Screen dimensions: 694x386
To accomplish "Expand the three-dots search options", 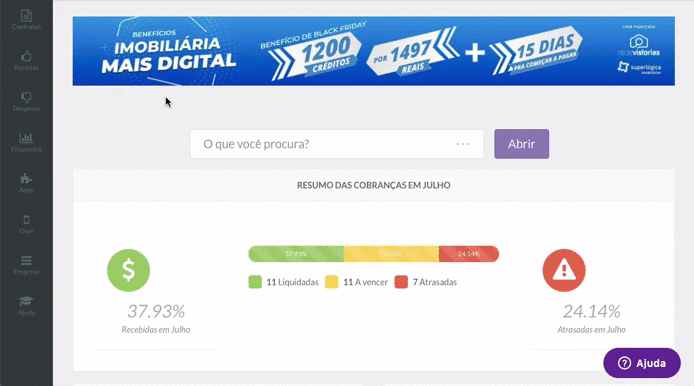I will coord(463,144).
